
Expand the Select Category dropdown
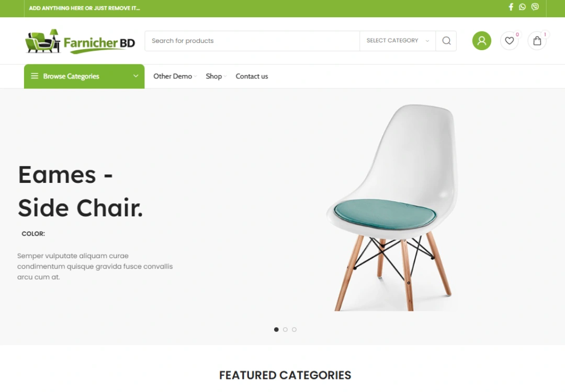tap(398, 41)
